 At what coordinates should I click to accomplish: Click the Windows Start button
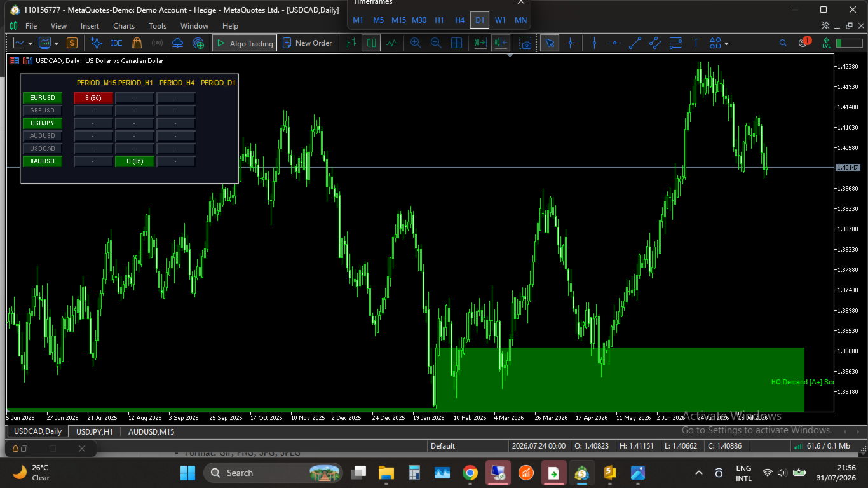click(x=188, y=473)
